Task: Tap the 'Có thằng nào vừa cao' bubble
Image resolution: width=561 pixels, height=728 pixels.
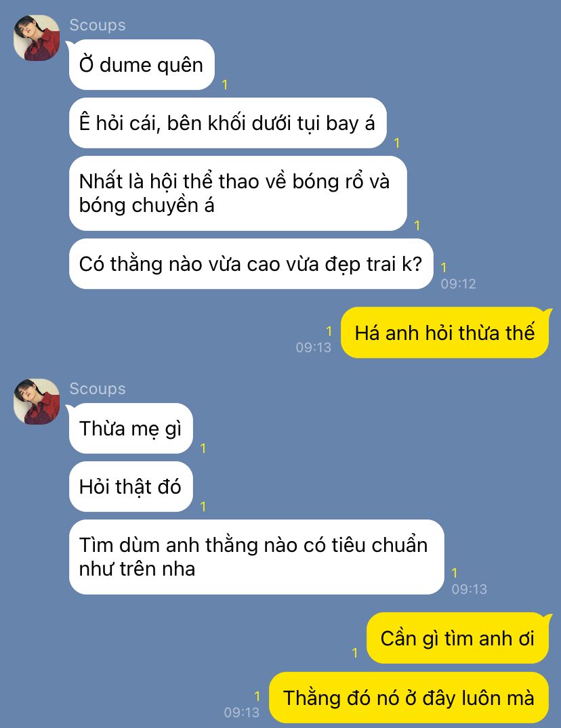Action: [x=251, y=264]
